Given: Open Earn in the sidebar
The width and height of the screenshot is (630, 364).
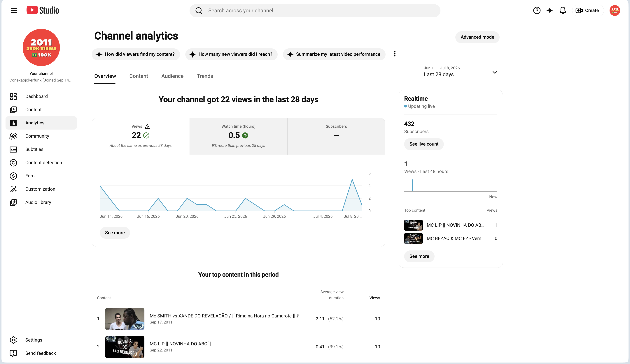Looking at the screenshot, I should coord(41,176).
